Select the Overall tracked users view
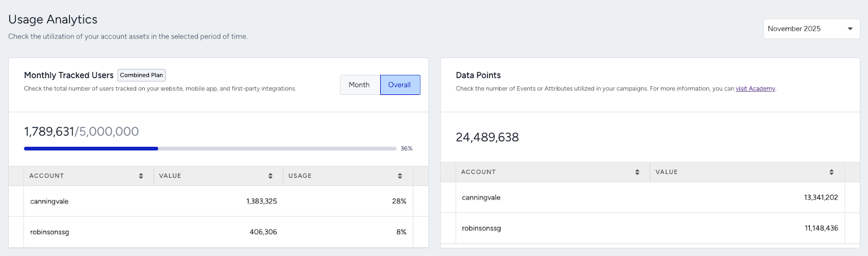868x256 pixels. coord(400,85)
